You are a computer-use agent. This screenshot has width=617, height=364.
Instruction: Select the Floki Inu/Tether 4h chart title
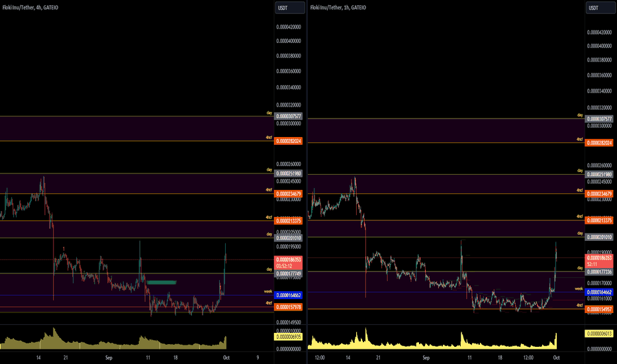point(30,7)
